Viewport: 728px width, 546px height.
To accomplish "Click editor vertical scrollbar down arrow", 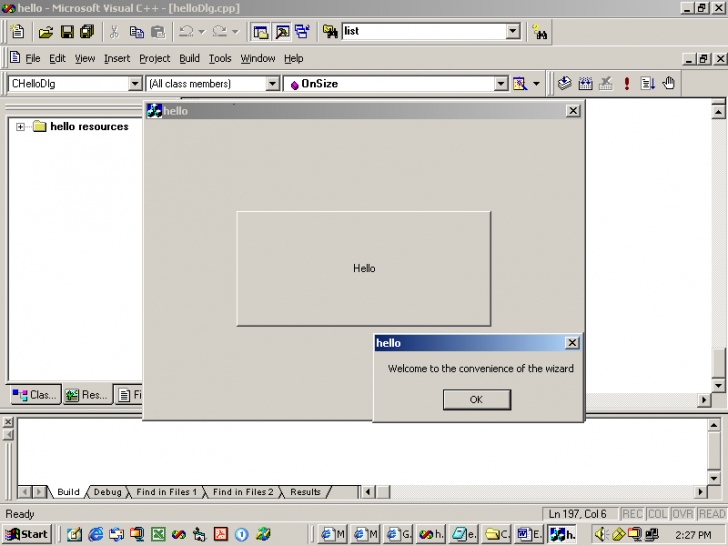I will 718,385.
